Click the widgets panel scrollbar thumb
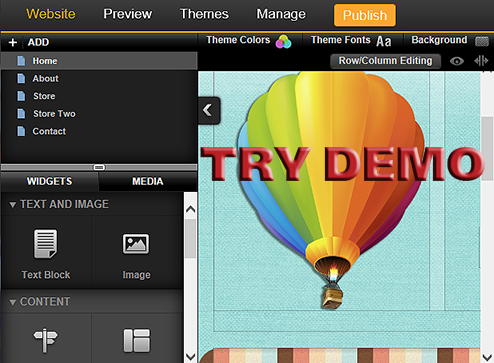This screenshot has width=494, height=363. pyautogui.click(x=190, y=238)
